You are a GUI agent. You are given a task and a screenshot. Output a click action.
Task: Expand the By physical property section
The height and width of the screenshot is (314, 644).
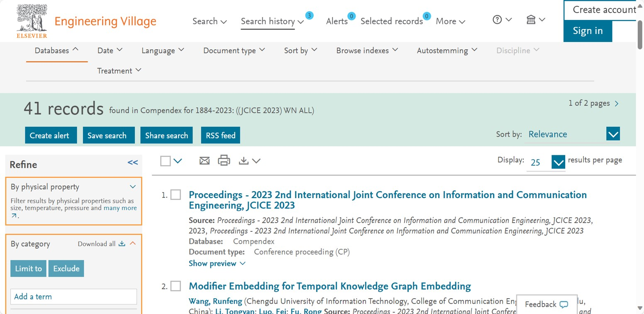coord(133,186)
